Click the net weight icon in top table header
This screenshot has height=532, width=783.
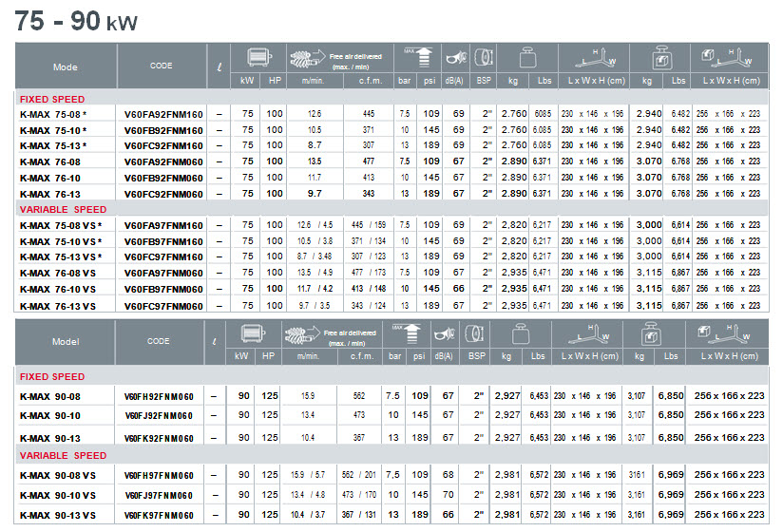coord(527,57)
